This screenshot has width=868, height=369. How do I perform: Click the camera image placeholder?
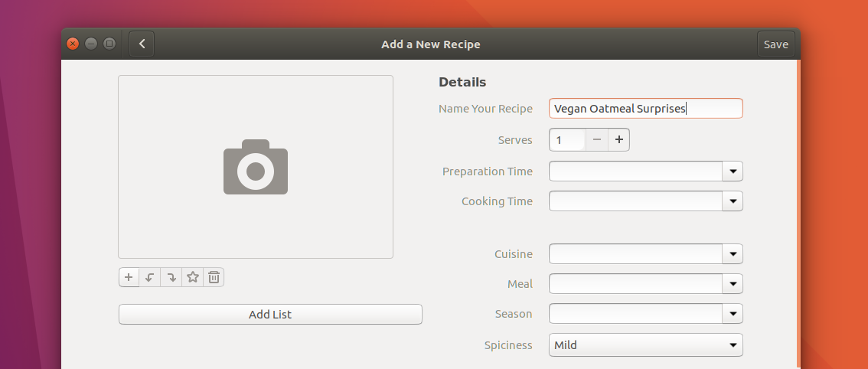click(x=256, y=167)
